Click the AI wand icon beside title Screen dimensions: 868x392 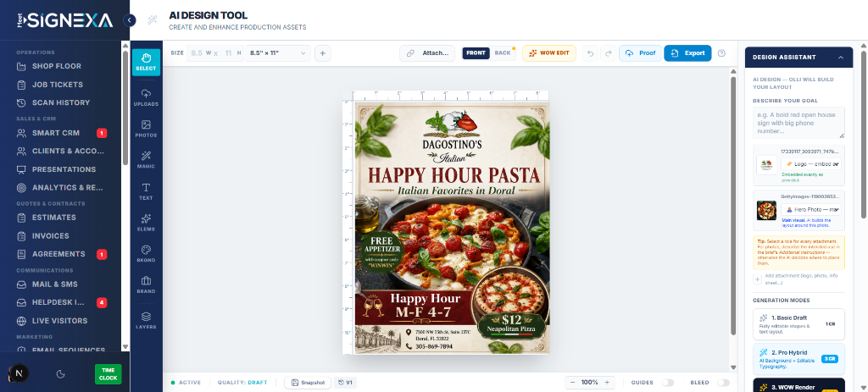point(153,20)
